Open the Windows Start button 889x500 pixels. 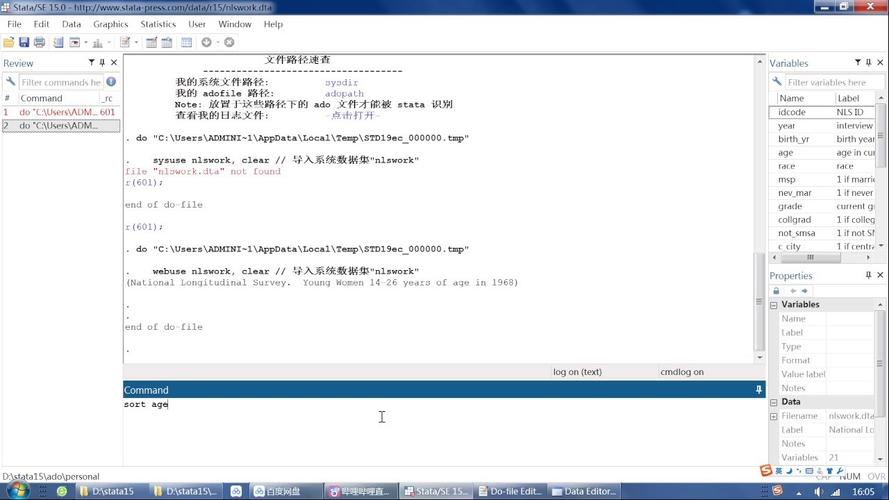point(17,490)
